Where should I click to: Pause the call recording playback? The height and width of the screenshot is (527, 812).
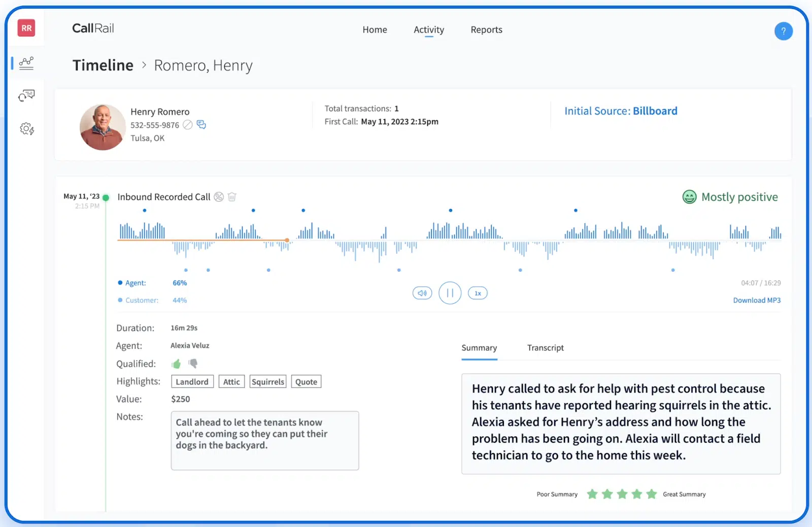(x=450, y=293)
